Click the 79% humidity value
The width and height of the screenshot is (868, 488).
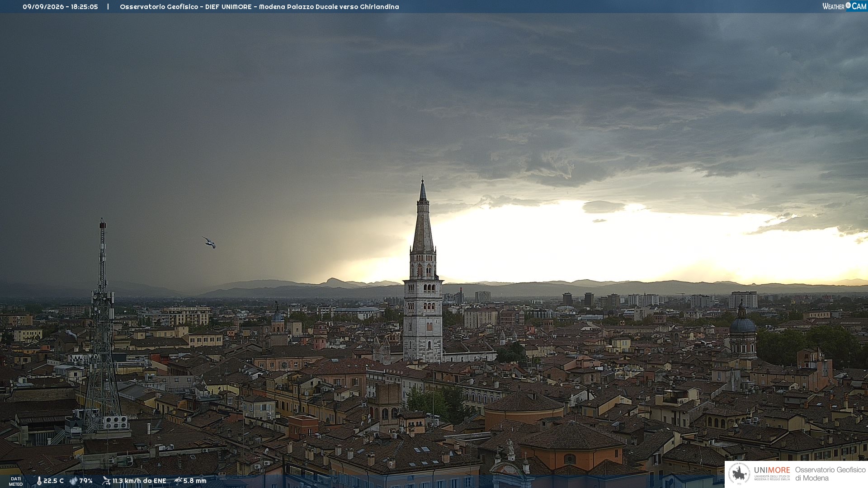click(x=86, y=481)
